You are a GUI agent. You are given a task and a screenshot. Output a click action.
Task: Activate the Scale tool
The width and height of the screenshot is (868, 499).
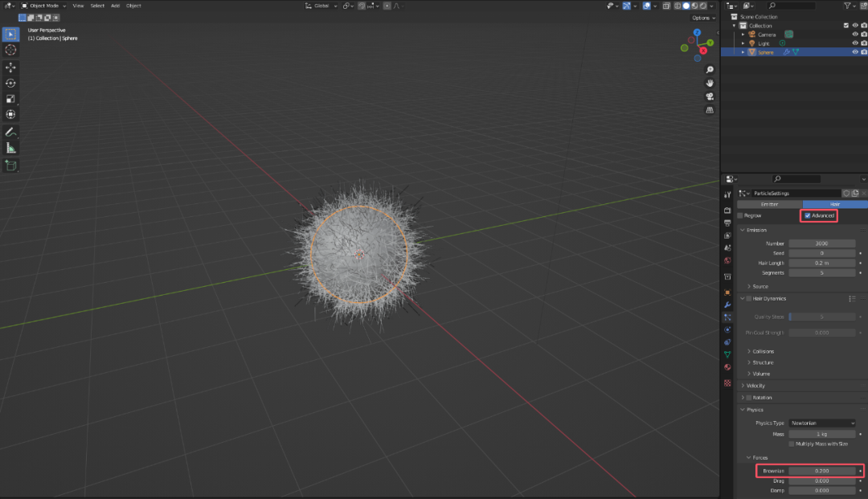[x=10, y=99]
